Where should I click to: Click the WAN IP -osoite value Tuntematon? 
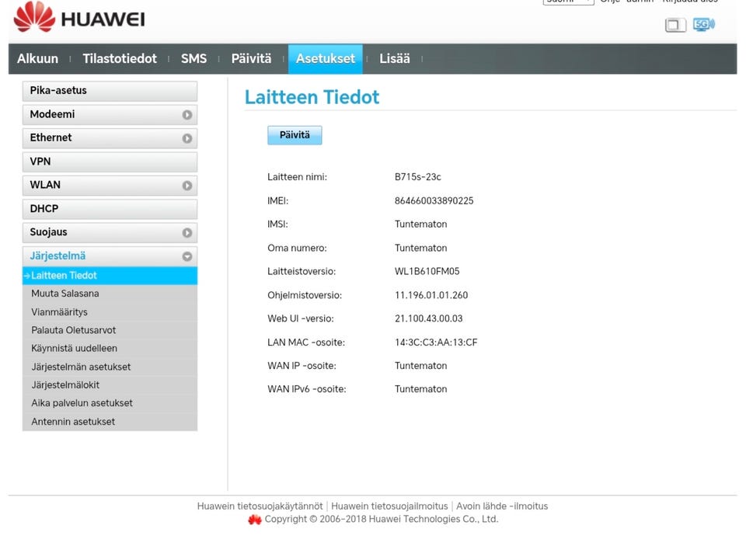(x=420, y=366)
